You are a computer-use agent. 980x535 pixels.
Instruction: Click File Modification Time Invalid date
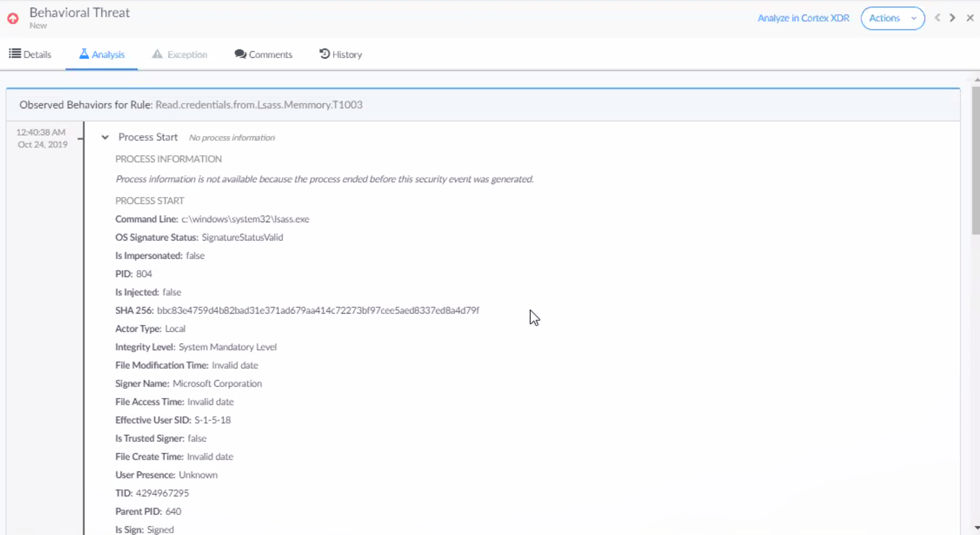(235, 365)
